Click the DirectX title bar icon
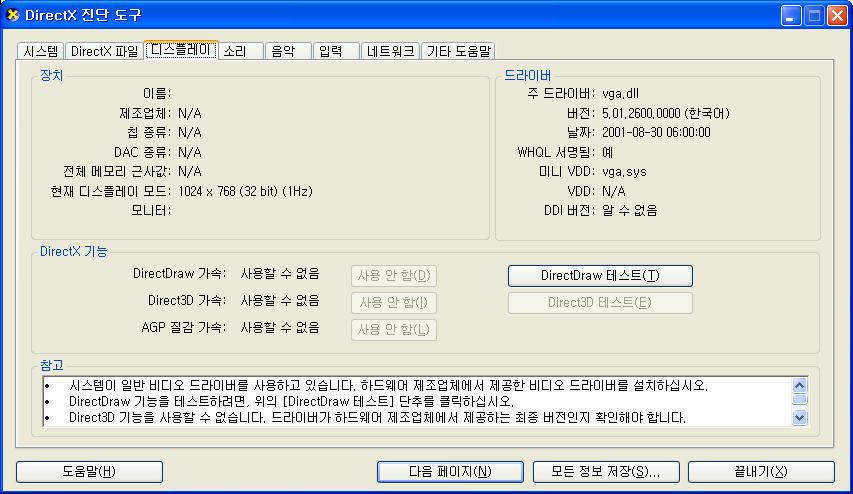 point(12,15)
